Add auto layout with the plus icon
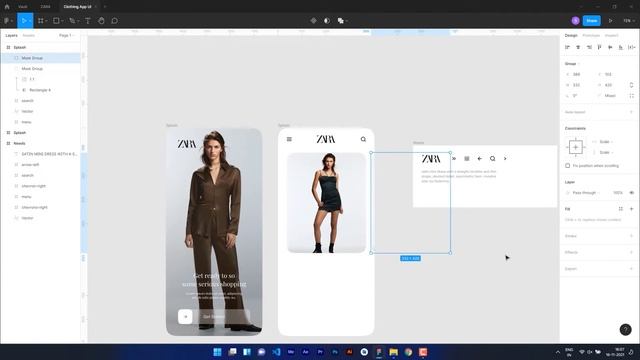 pyautogui.click(x=631, y=112)
